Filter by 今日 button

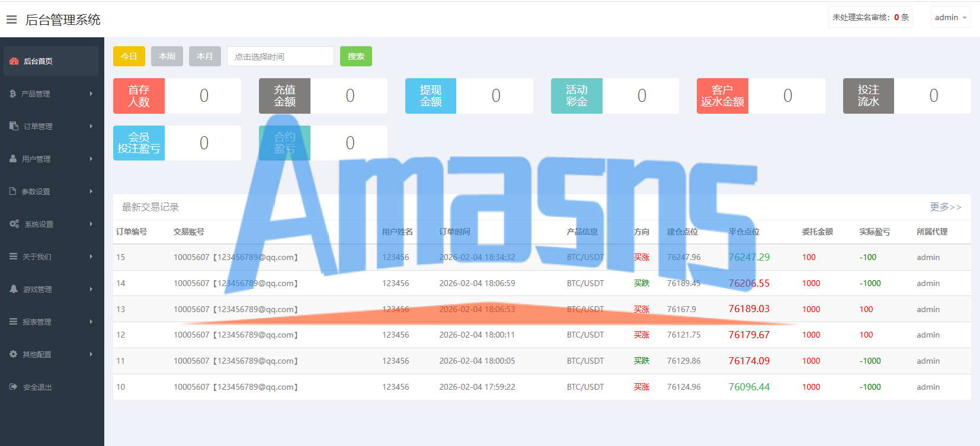click(x=129, y=56)
